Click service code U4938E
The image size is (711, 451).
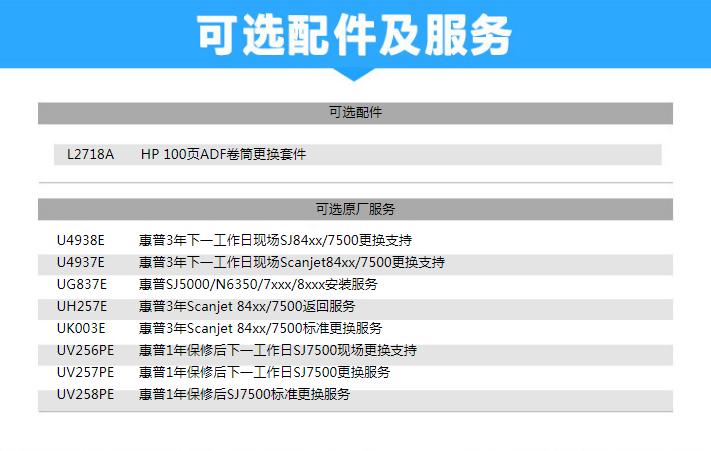[x=81, y=240]
